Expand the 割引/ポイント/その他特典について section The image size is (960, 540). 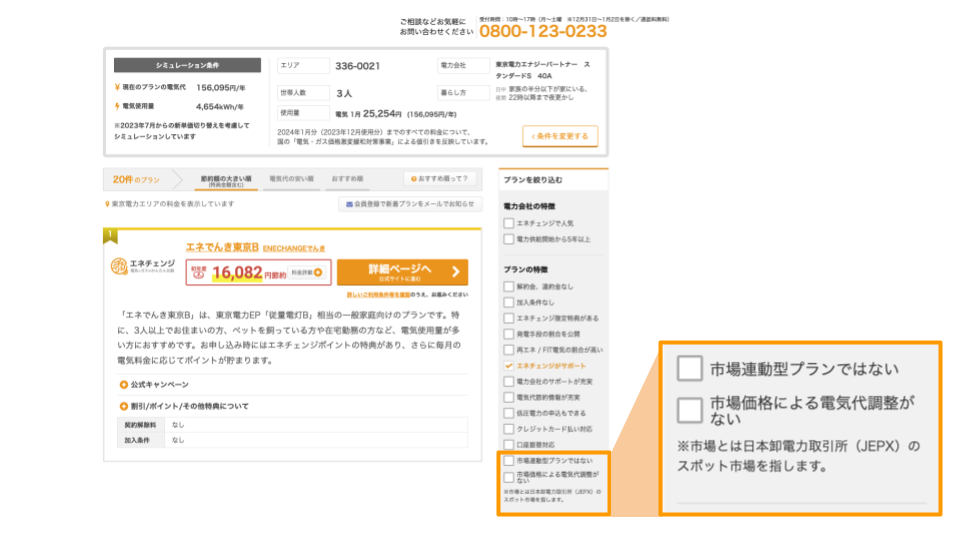184,406
